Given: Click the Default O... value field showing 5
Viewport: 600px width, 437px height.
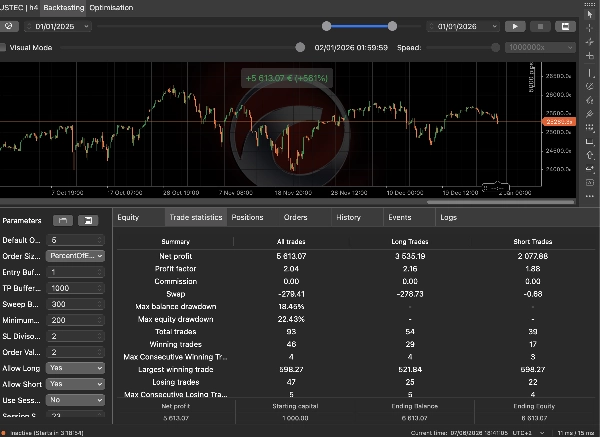Looking at the screenshot, I should click(75, 240).
